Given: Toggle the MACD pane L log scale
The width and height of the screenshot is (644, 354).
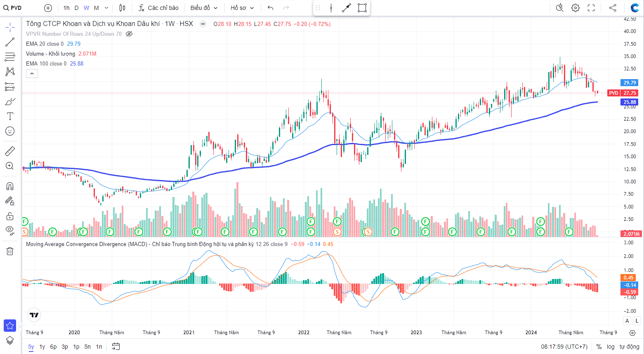Looking at the screenshot, I should coord(637,321).
